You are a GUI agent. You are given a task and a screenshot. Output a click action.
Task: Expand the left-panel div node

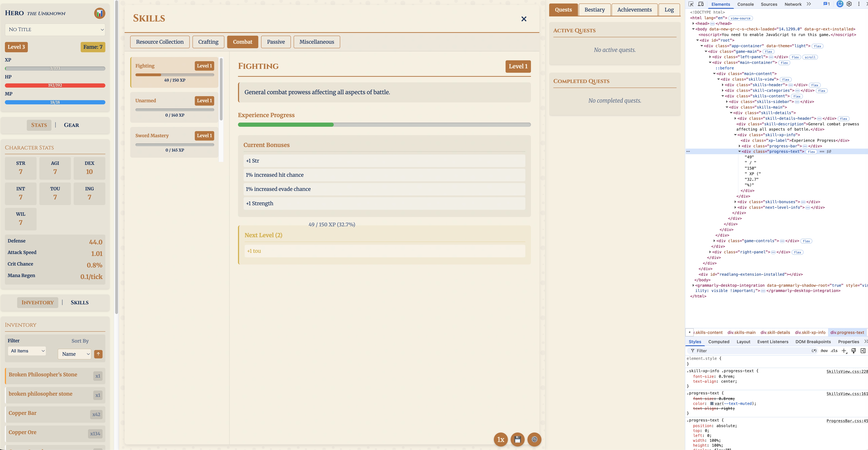pyautogui.click(x=710, y=57)
